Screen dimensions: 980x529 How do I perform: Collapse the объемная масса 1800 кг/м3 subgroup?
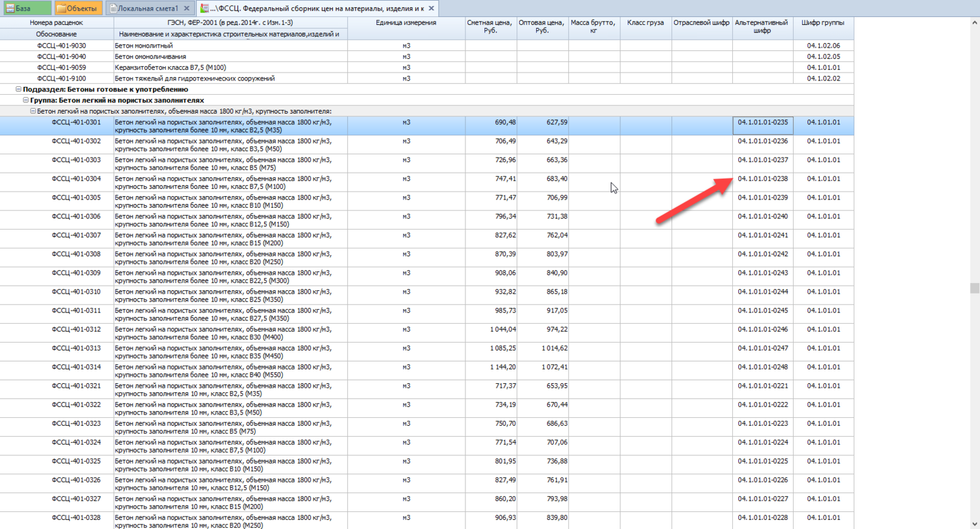tap(33, 112)
